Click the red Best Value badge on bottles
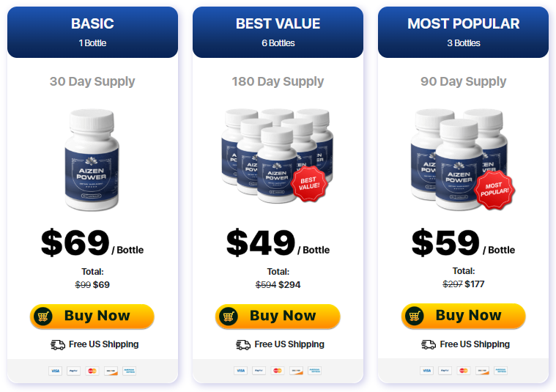Screen dimensions: 556x392 point(309,184)
